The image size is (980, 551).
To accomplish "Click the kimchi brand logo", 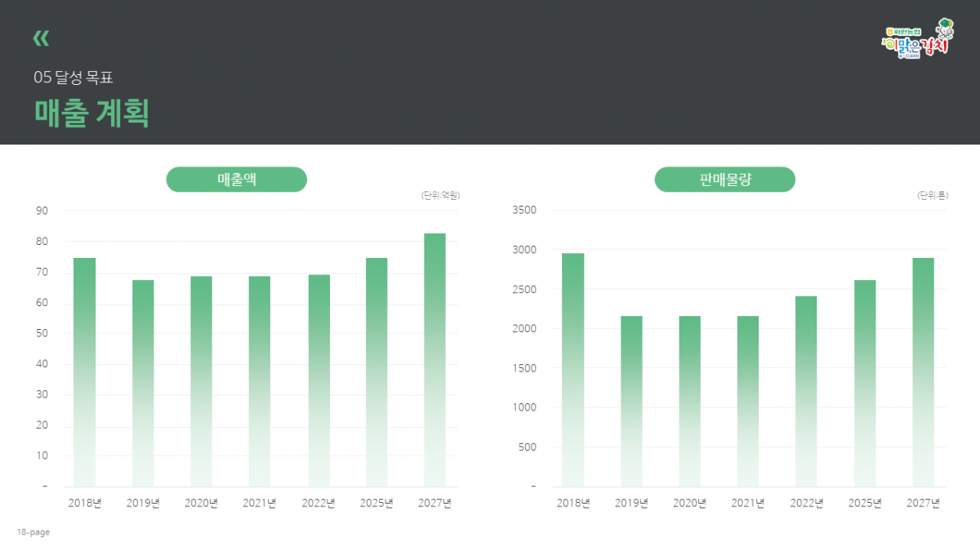I will point(918,39).
